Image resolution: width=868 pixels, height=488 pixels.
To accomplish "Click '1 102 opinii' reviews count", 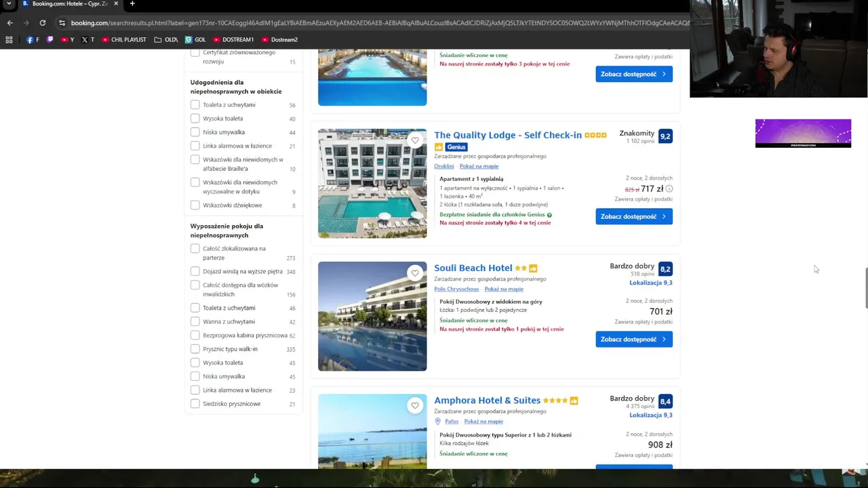I will click(640, 141).
